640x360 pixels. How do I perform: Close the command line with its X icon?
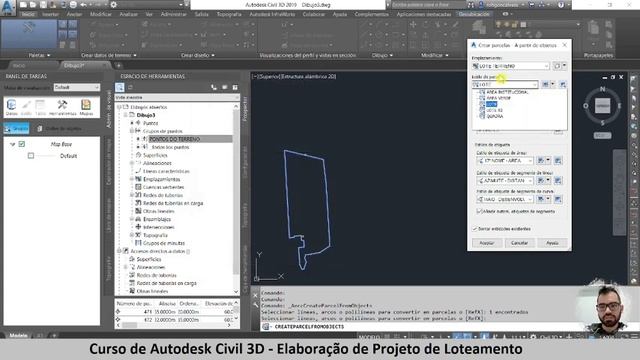tap(256, 295)
